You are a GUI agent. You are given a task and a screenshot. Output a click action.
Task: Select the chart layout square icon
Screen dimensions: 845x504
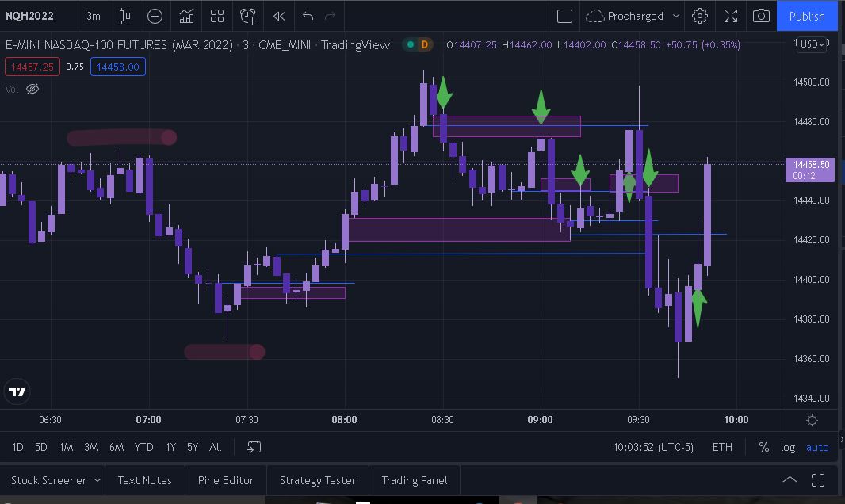coord(564,16)
